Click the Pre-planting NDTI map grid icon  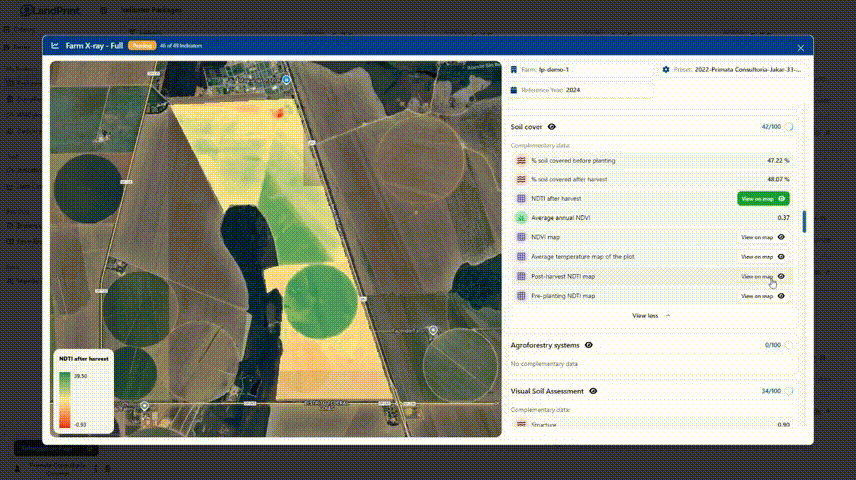click(521, 296)
